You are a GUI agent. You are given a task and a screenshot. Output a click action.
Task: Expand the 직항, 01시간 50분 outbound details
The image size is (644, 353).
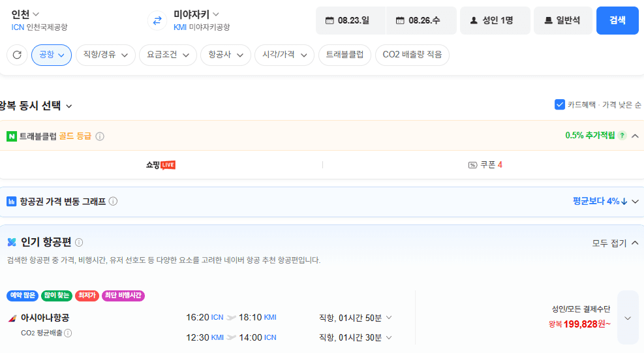(355, 318)
